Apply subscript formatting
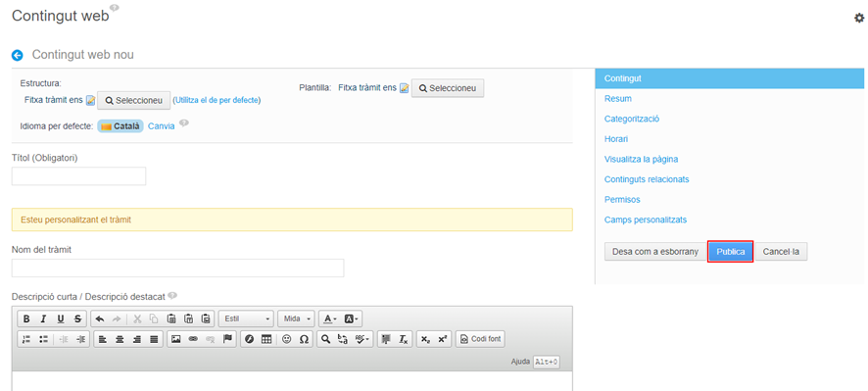Image resolution: width=868 pixels, height=391 pixels. coord(424,339)
